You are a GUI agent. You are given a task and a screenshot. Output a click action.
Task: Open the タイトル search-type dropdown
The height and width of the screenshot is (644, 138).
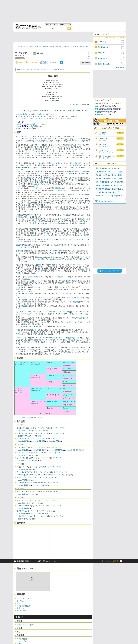click(x=65, y=25)
